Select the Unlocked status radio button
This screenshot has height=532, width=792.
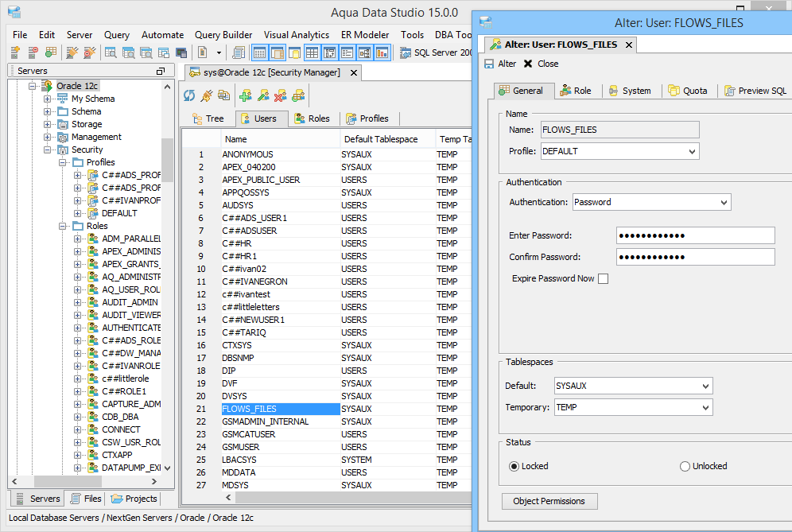point(685,467)
